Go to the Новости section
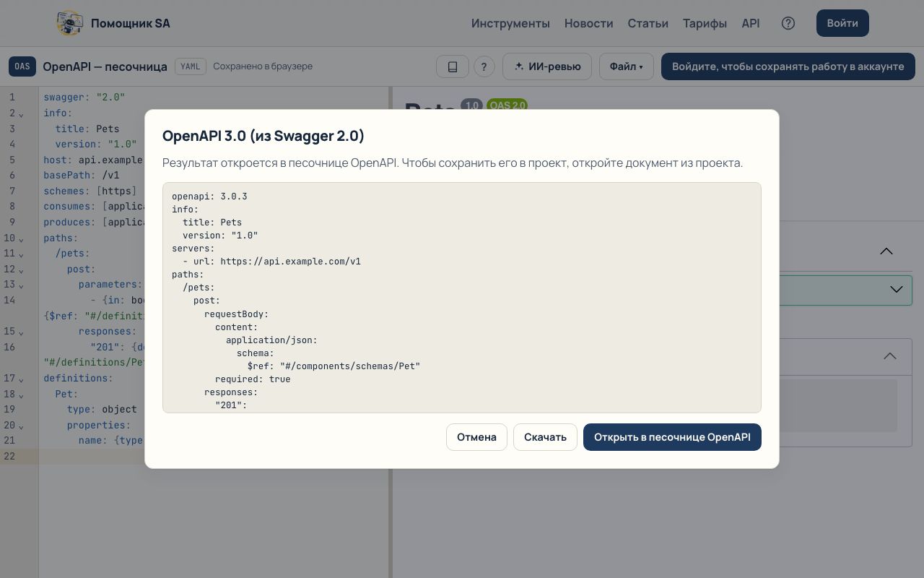Viewport: 924px width, 578px height. pyautogui.click(x=589, y=23)
